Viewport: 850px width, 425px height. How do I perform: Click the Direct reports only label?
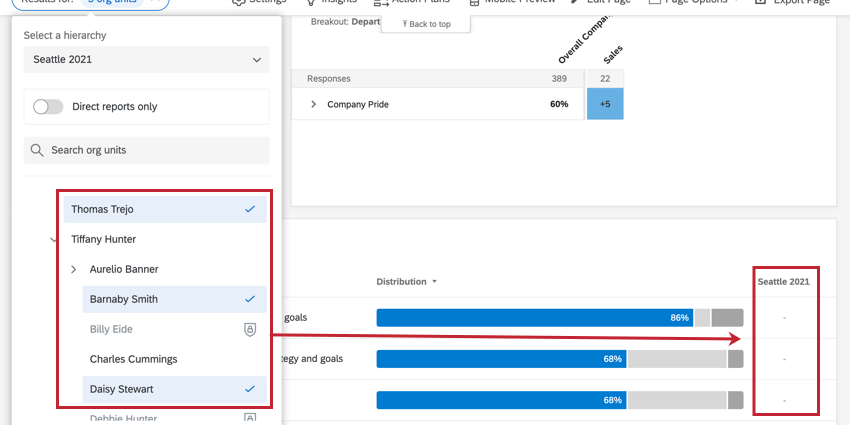[115, 107]
